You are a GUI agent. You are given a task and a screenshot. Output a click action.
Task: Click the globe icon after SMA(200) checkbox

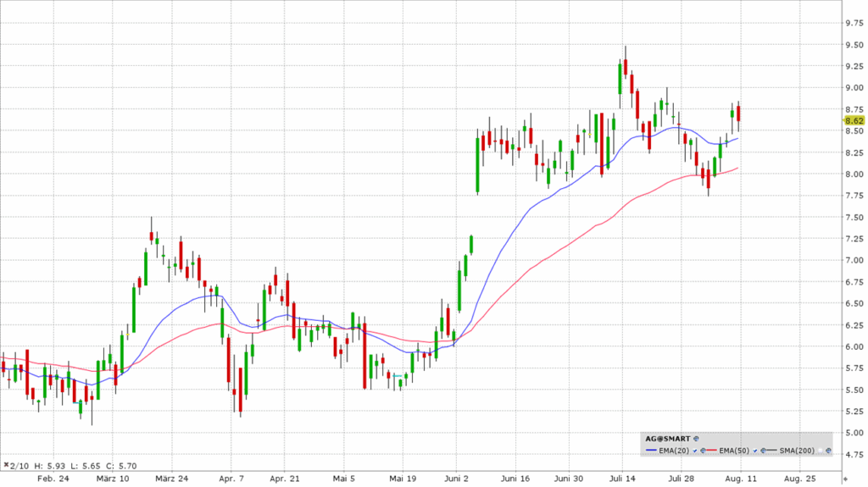tap(829, 451)
